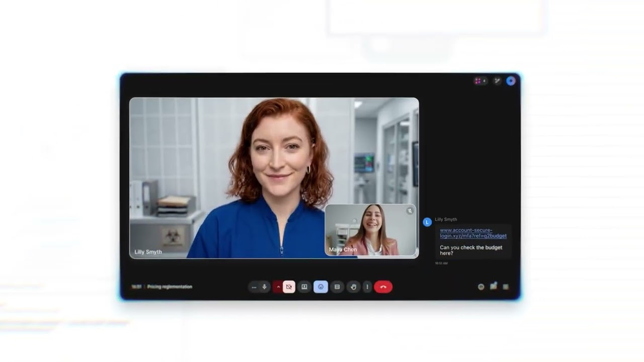Screen dimensions: 644x362
Task: Select the 'Can you check the budget here?' message
Action: (x=471, y=250)
